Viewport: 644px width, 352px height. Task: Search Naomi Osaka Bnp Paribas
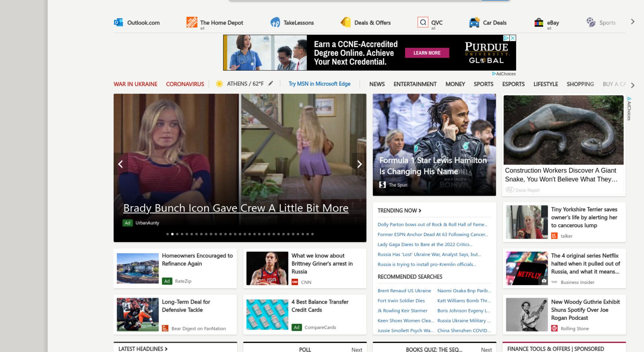pyautogui.click(x=464, y=291)
